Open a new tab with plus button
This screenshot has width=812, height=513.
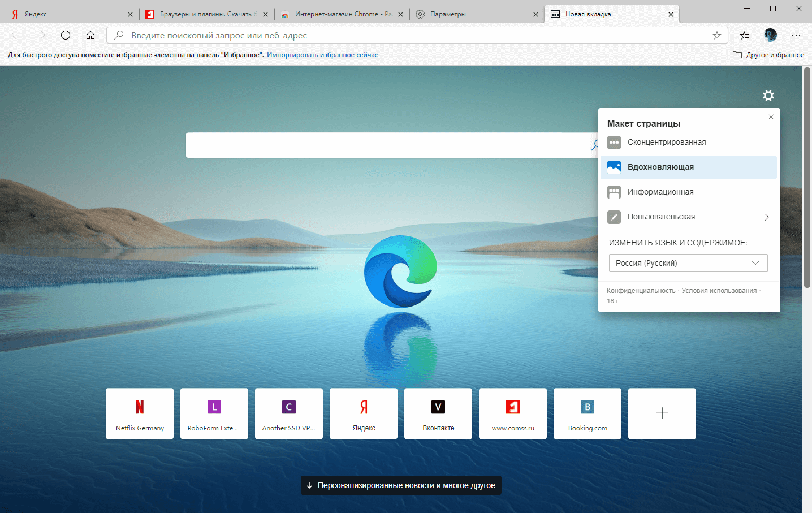point(688,14)
